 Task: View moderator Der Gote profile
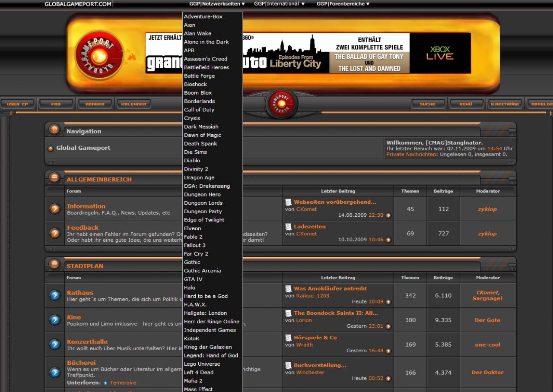coord(487,320)
